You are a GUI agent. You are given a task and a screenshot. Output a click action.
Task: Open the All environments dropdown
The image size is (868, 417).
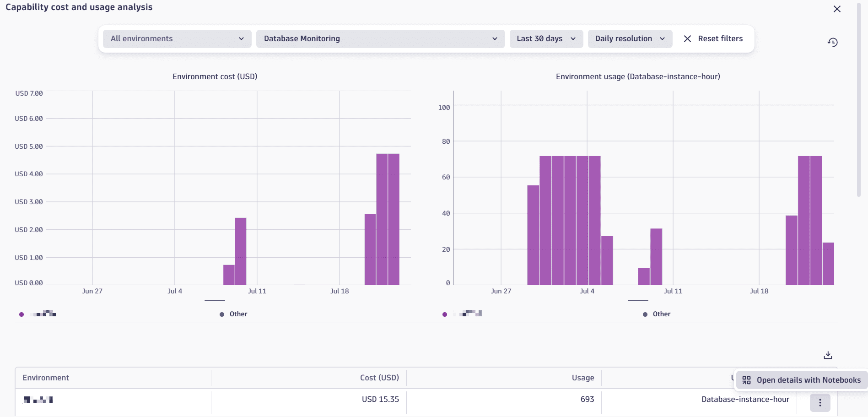tap(177, 39)
